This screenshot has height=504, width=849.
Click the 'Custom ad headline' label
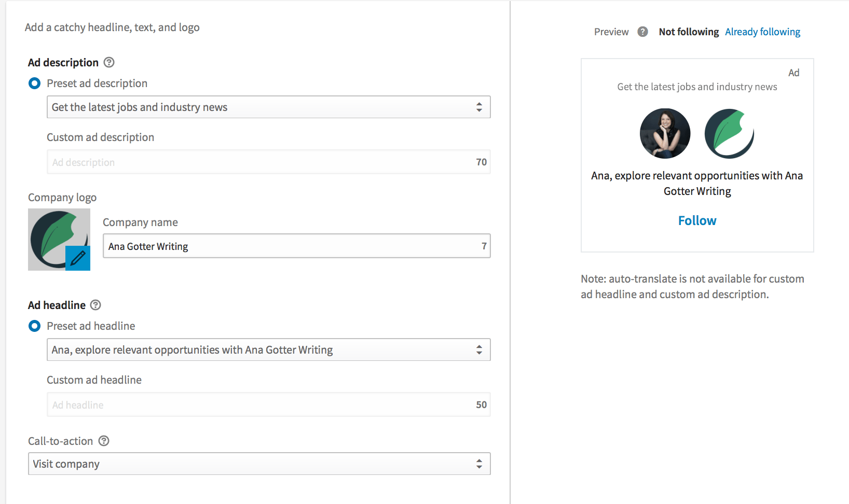tap(94, 380)
